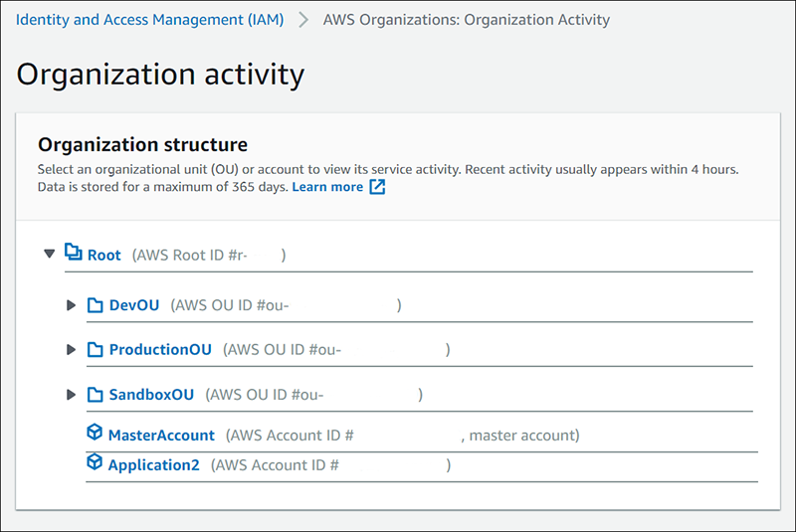Click the AWS Organizations: Organization Activity breadcrumb text
Image resolution: width=796 pixels, height=532 pixels.
467,19
